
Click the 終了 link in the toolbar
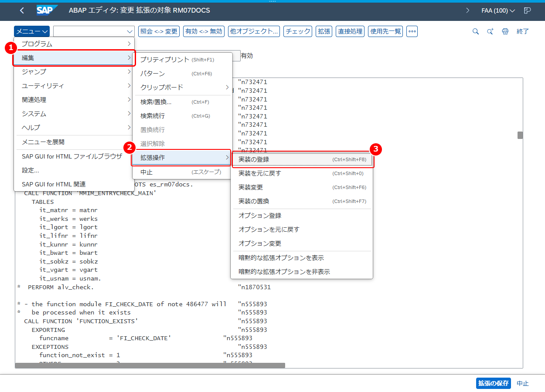click(523, 31)
